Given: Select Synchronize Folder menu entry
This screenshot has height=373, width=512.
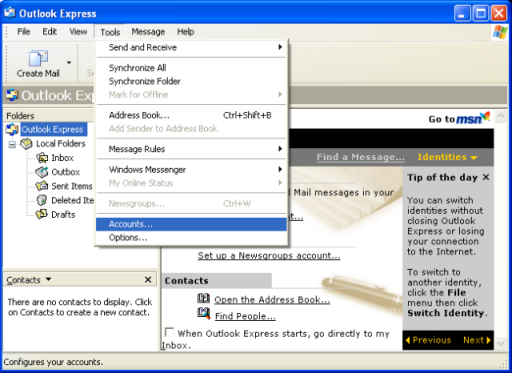Looking at the screenshot, I should pyautogui.click(x=191, y=81).
